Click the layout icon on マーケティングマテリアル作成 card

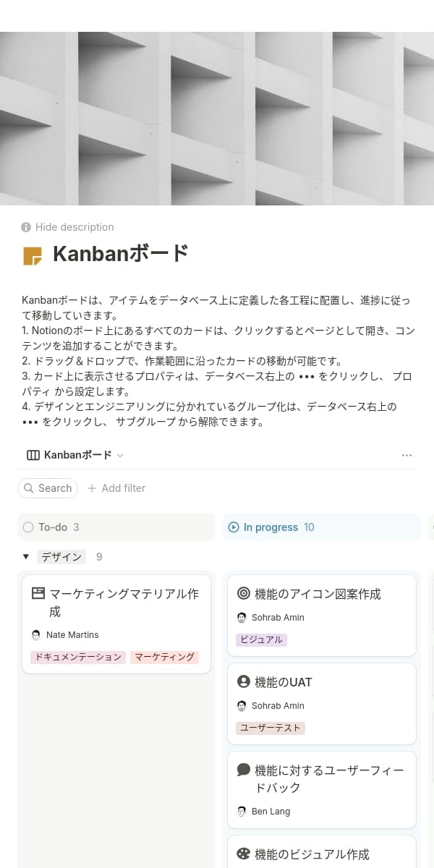[x=38, y=594]
